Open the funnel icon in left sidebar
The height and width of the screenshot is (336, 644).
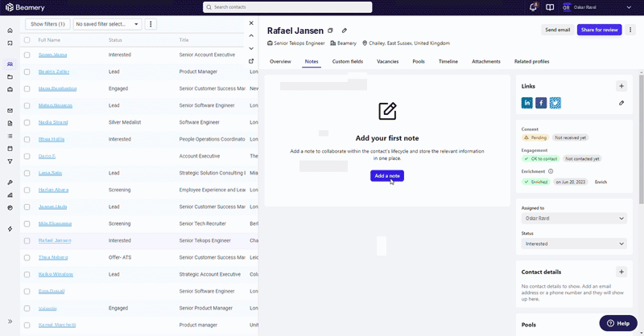coord(10,162)
